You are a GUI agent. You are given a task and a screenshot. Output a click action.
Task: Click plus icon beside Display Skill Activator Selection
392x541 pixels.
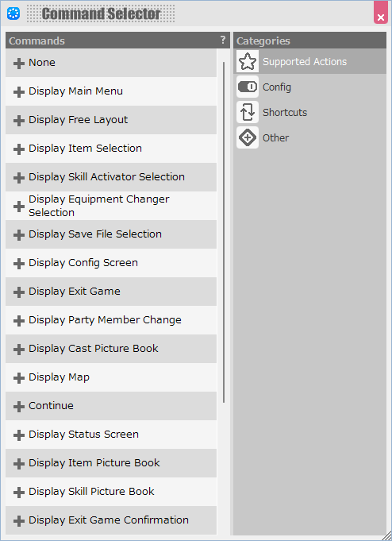click(x=19, y=178)
